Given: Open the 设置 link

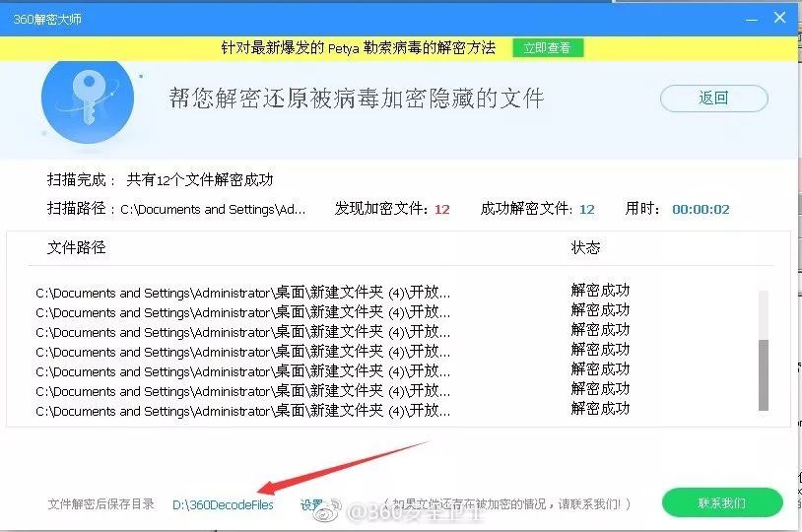Looking at the screenshot, I should coord(311,504).
